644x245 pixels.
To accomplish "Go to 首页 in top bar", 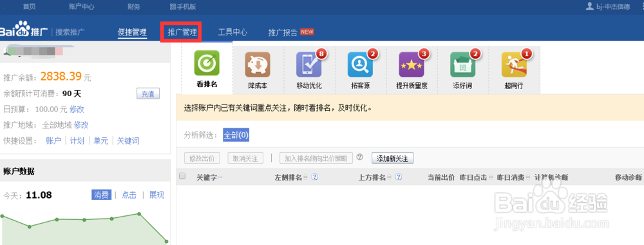I will pos(29,6).
